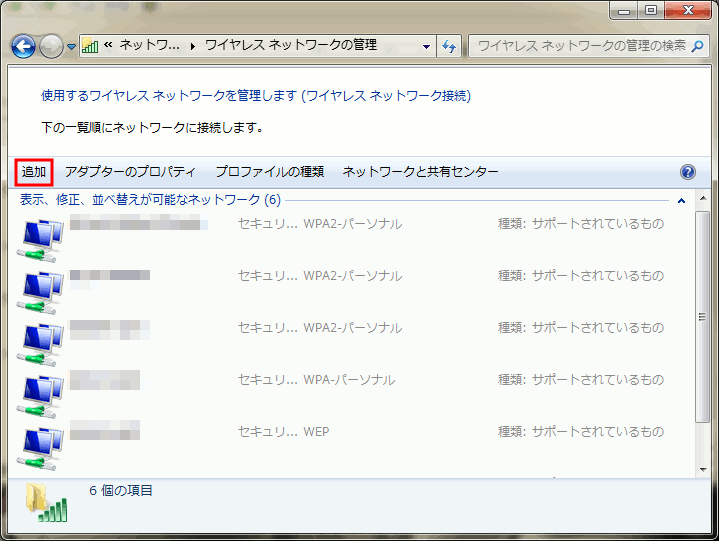Viewport: 719px width, 541px height.
Task: Click the refresh button beside address bar
Action: (449, 46)
